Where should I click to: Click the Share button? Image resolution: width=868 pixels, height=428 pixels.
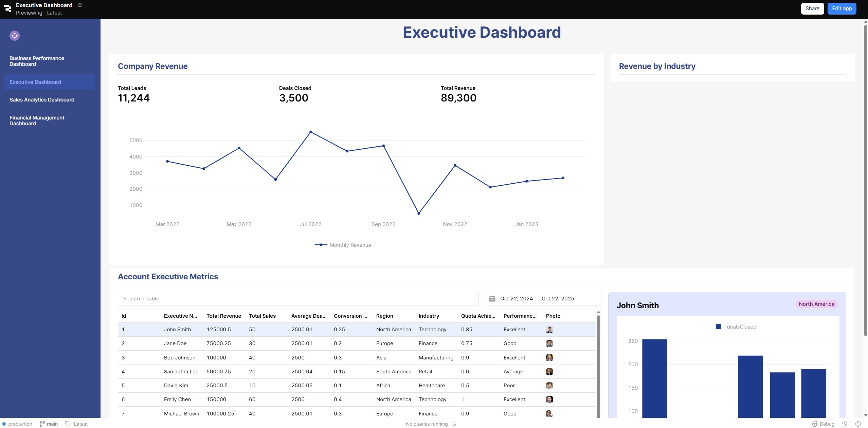[812, 8]
